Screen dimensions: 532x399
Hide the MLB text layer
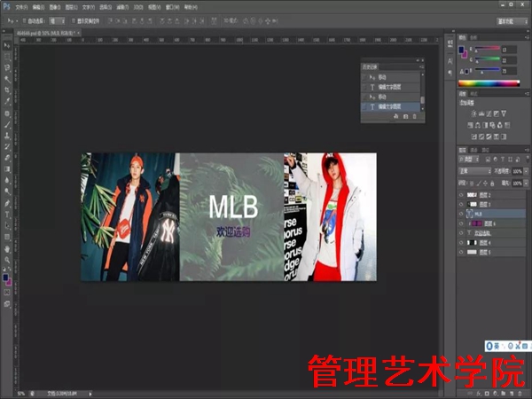point(462,214)
